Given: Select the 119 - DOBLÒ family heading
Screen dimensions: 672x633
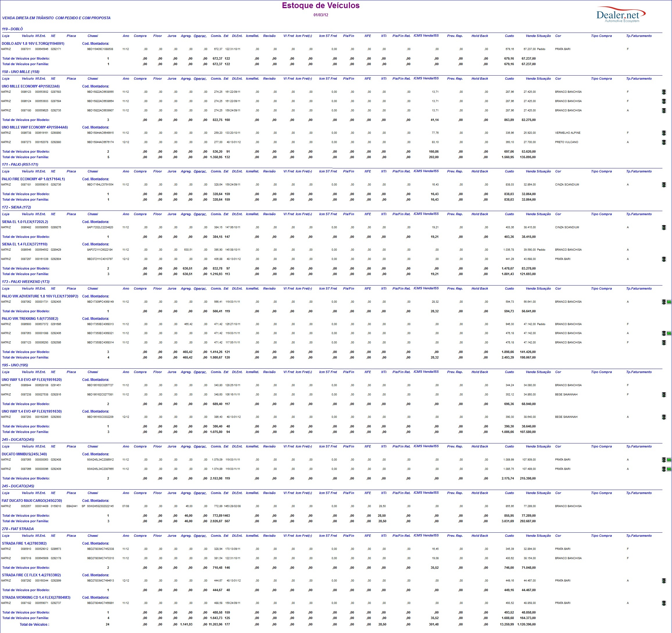Looking at the screenshot, I should coord(12,29).
